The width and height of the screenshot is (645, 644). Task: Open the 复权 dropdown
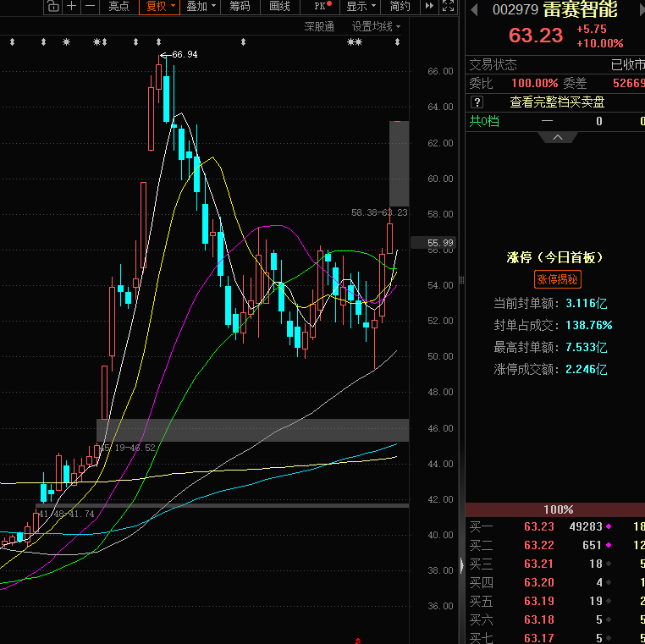pos(160,7)
